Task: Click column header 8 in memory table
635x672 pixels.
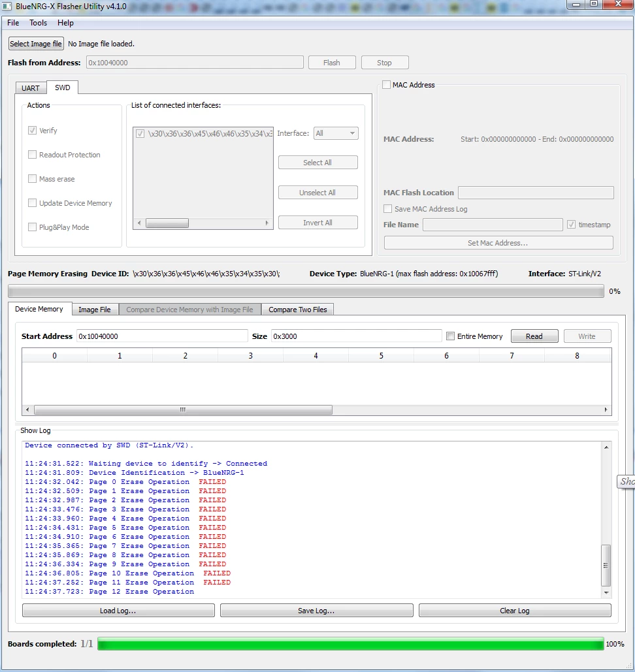Action: tap(577, 356)
